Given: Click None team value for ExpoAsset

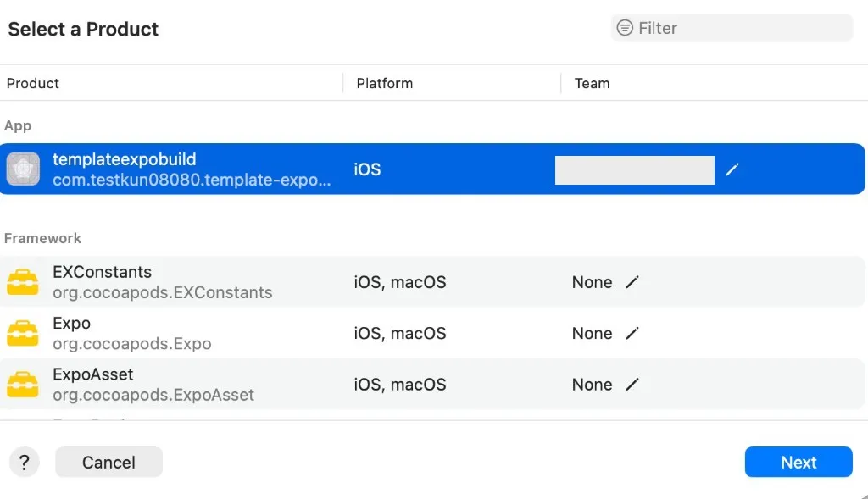Looking at the screenshot, I should [592, 385].
